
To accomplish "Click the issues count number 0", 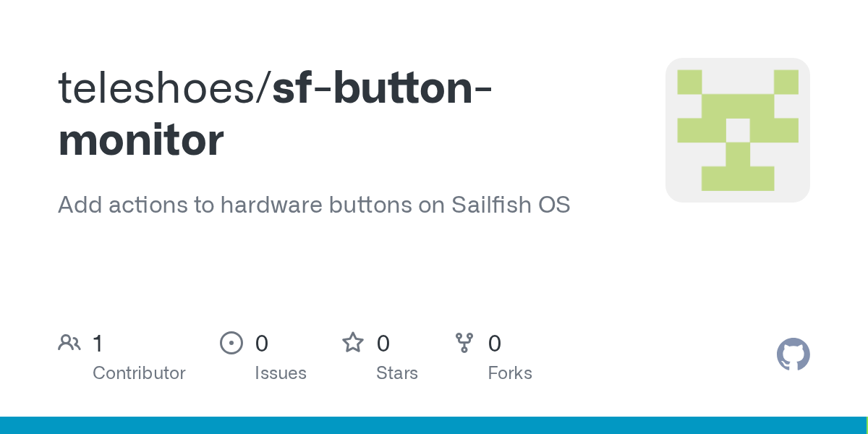I will [x=262, y=344].
